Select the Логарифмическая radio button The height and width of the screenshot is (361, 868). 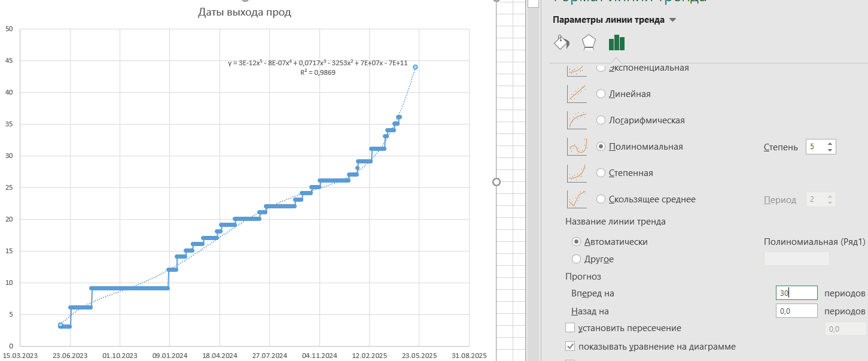(x=601, y=120)
